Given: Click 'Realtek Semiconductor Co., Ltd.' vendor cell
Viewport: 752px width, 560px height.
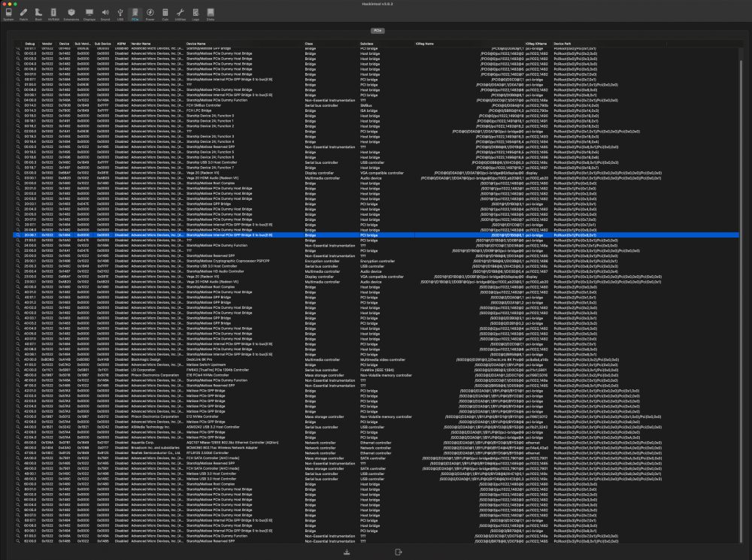Looking at the screenshot, I should point(156,453).
